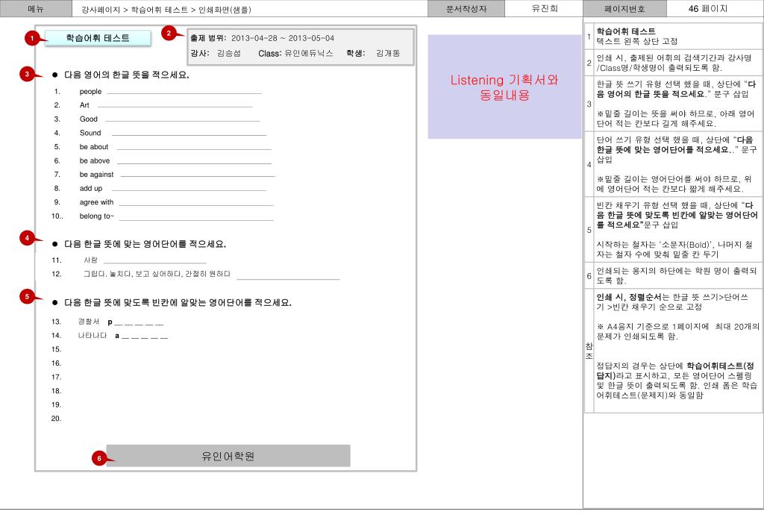Click the 유인어학원 footer banner
This screenshot has height=532, width=764.
(228, 456)
